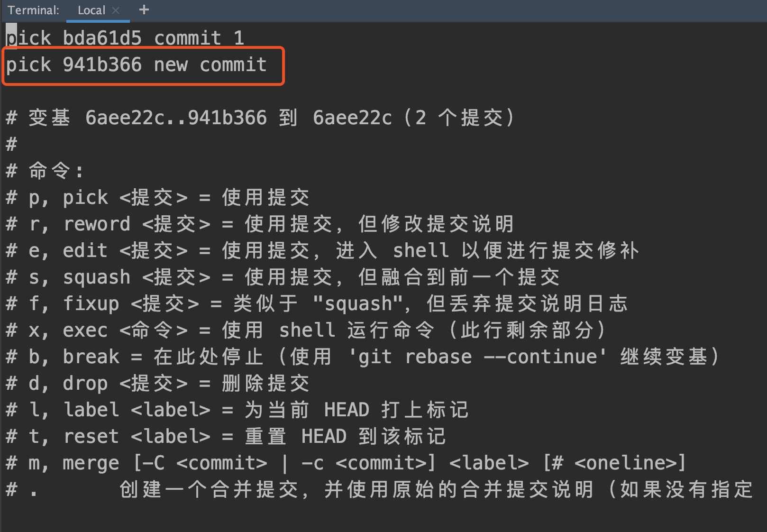This screenshot has width=767, height=532.
Task: Click "edit" in the commands help list
Action: pyautogui.click(x=85, y=251)
